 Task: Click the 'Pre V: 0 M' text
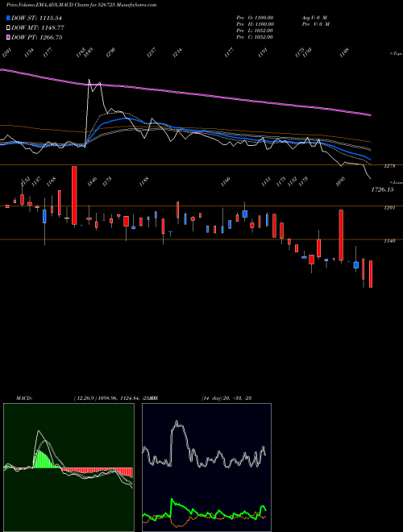[315, 24]
